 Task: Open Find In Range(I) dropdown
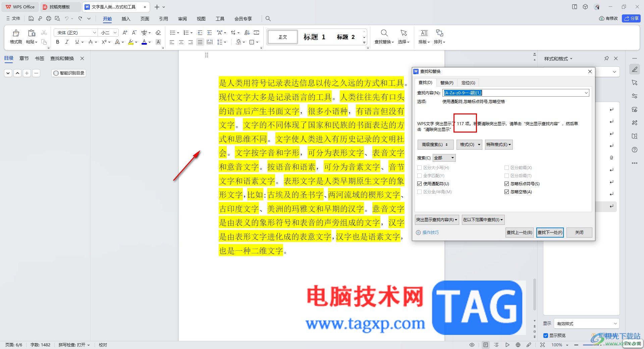coord(483,220)
